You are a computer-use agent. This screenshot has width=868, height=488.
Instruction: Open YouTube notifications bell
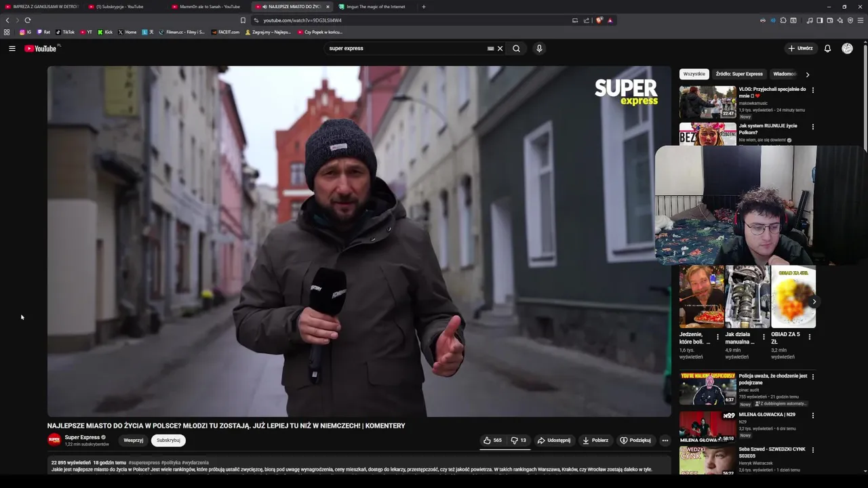tap(827, 48)
